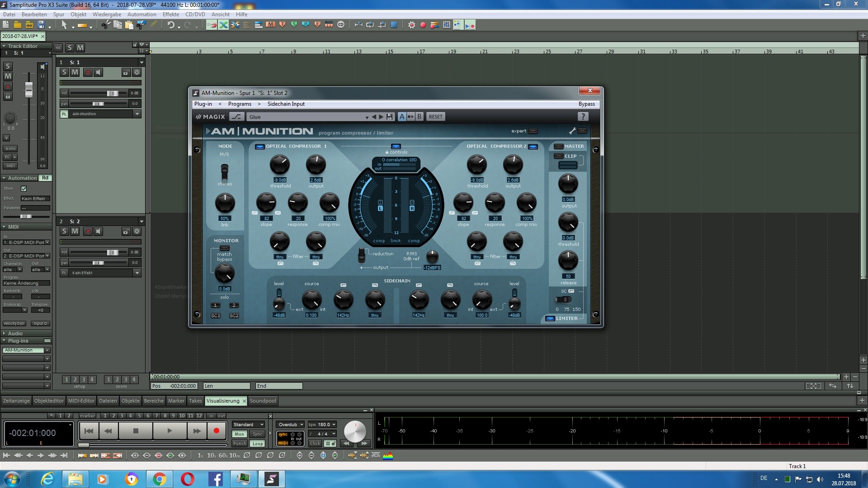Click the Facebook taskbar icon
868x488 pixels.
click(216, 479)
